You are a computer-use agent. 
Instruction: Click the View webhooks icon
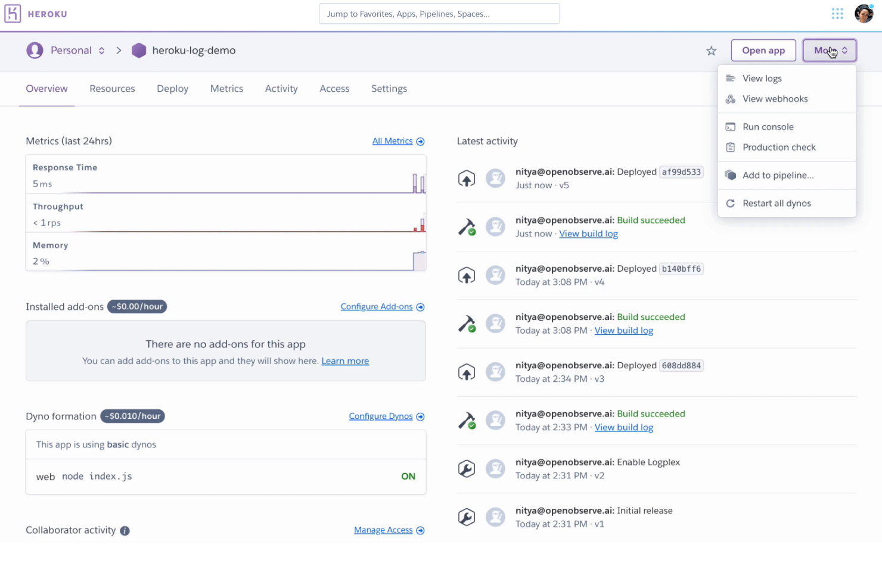pos(731,99)
